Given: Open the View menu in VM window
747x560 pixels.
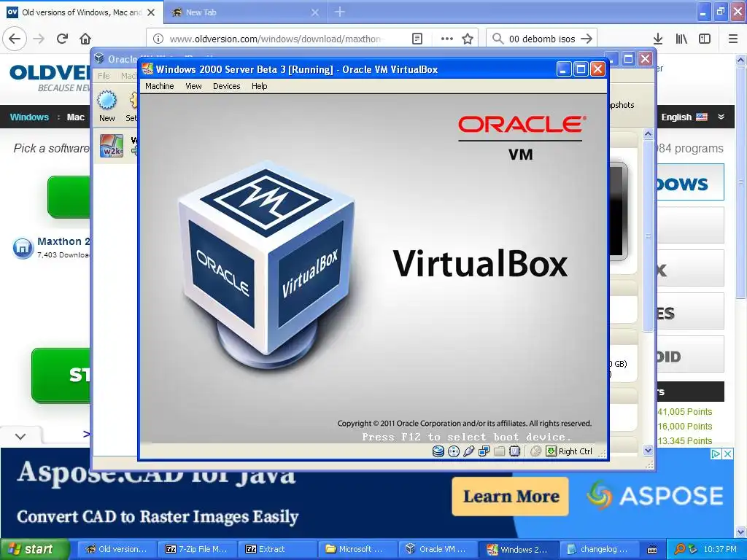Looking at the screenshot, I should coord(193,86).
